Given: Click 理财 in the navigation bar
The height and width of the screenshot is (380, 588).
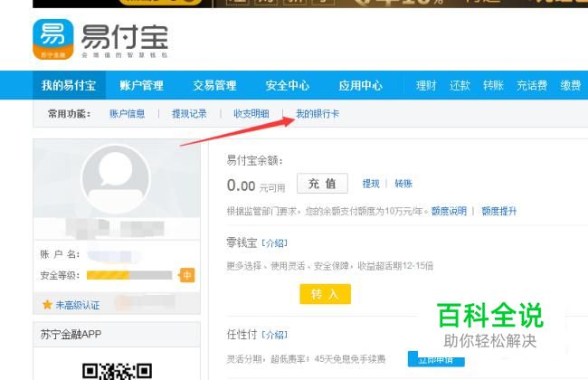Looking at the screenshot, I should click(426, 86).
